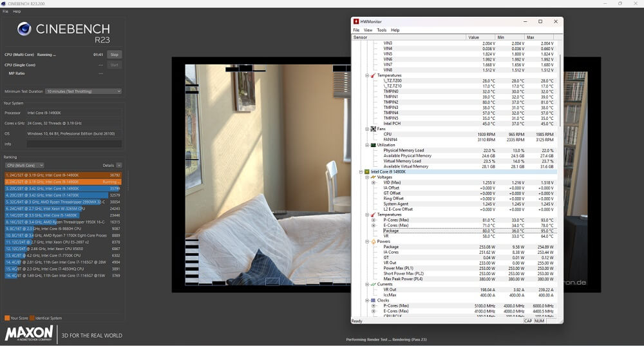The height and width of the screenshot is (346, 644).
Task: Expand the P-Cores (Max) temperature node
Action: [x=373, y=220]
